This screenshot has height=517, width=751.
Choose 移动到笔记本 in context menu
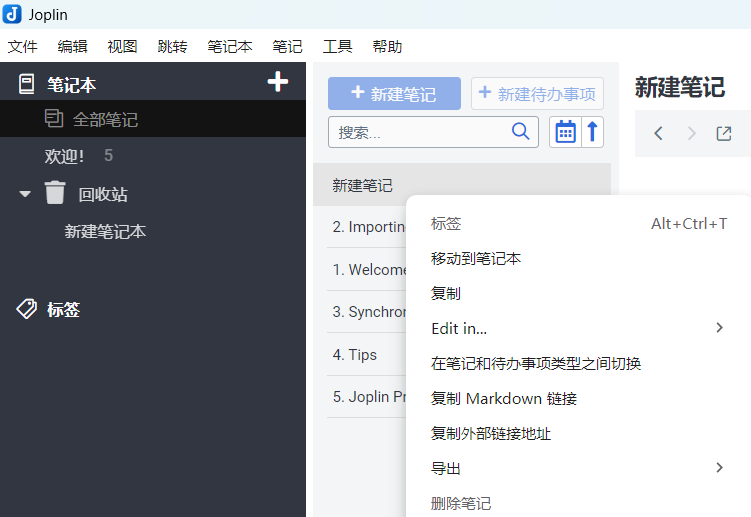pos(579,258)
